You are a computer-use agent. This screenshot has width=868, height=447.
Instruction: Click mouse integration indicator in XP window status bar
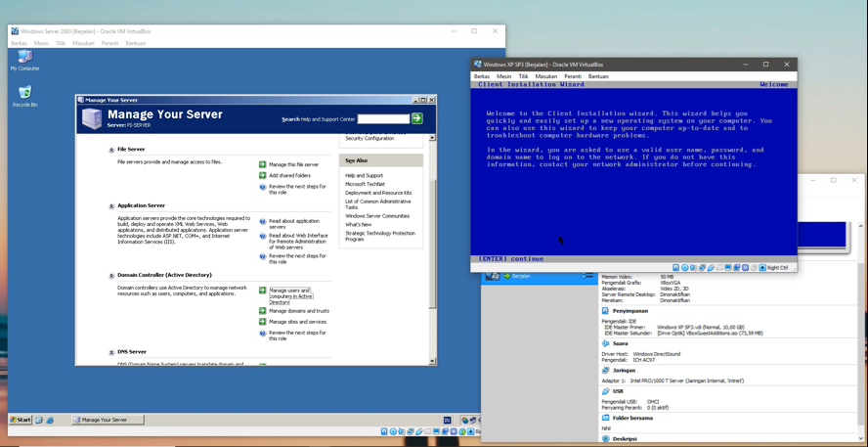(754, 268)
